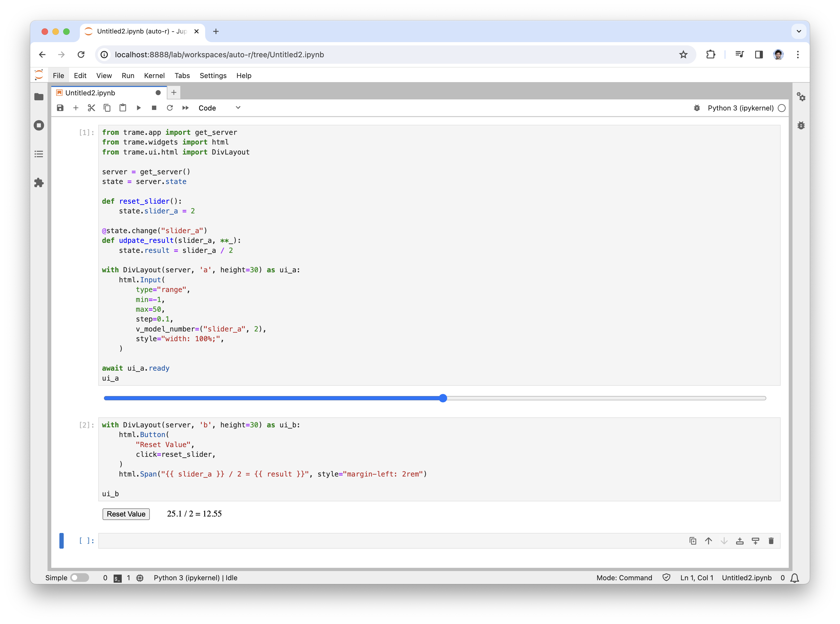Click the kernel chip icon in status bar
This screenshot has height=624, width=840.
[x=140, y=578]
